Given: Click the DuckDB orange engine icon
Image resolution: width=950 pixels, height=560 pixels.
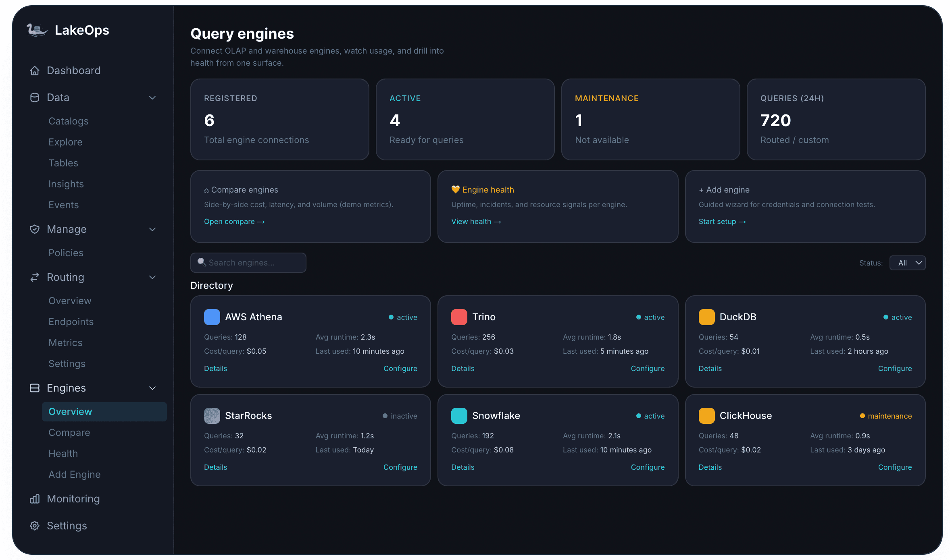Looking at the screenshot, I should tap(707, 317).
